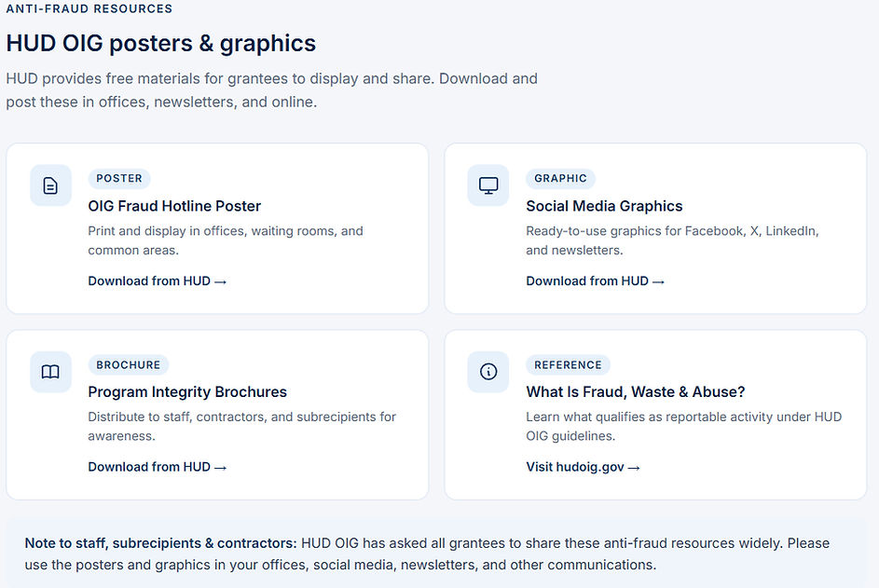This screenshot has width=879, height=588.
Task: Click the description Learn what qualifies as reportable activity
Action: point(684,427)
